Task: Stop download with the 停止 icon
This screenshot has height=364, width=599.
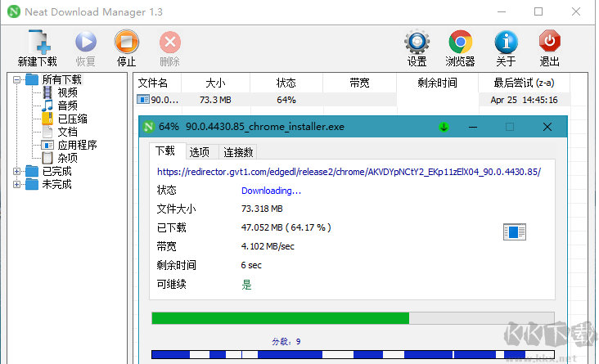Action: [x=127, y=42]
